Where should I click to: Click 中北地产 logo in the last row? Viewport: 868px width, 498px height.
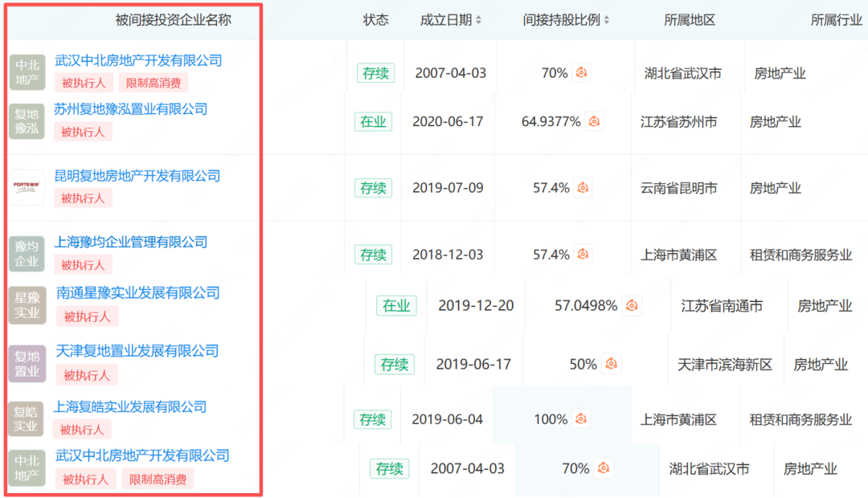tap(27, 467)
